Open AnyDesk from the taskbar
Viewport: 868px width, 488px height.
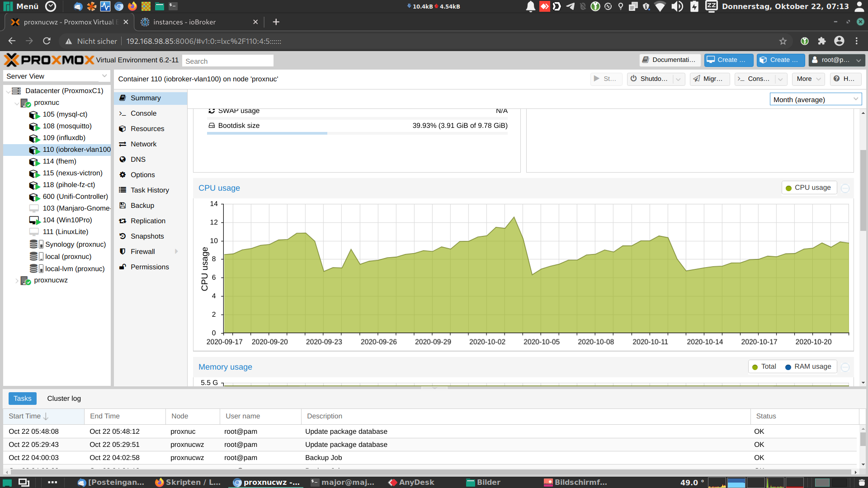411,482
